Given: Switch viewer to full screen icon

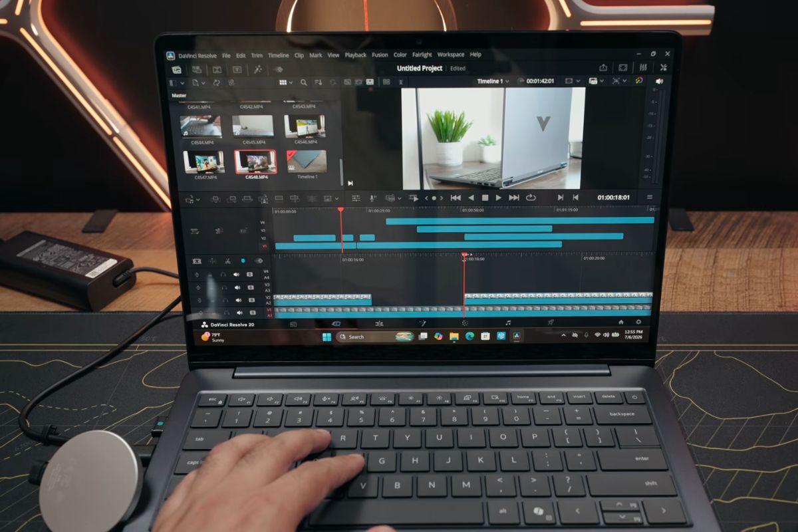Looking at the screenshot, I should [623, 68].
